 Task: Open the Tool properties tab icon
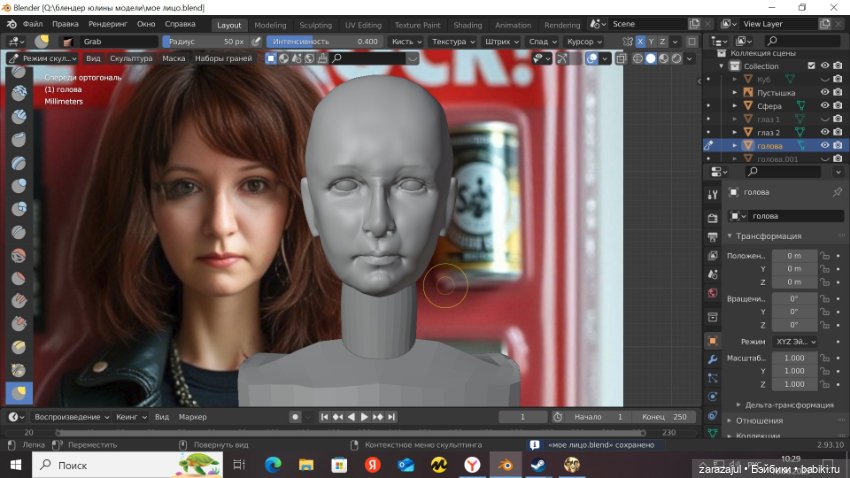click(712, 195)
